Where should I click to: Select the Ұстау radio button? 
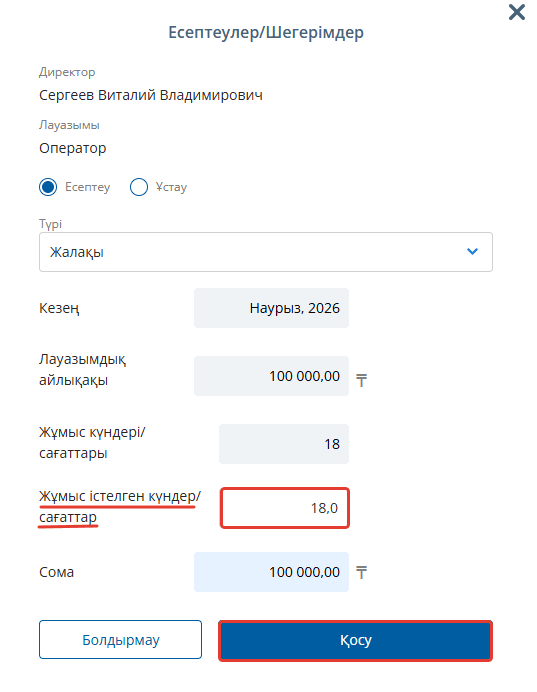(139, 187)
